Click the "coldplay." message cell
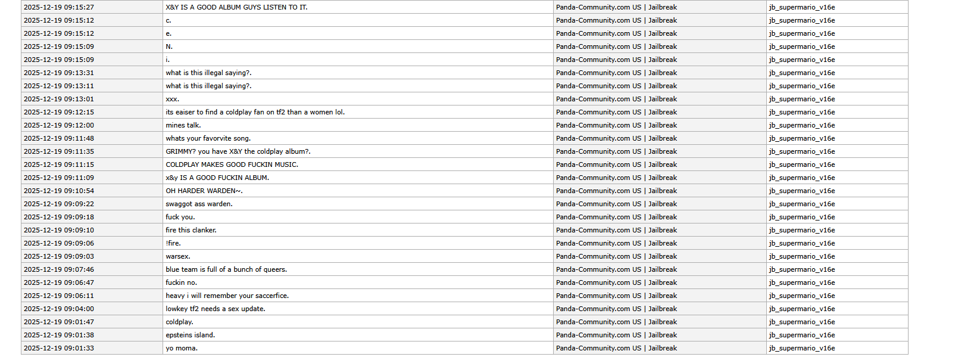The height and width of the screenshot is (357, 980). 179,322
